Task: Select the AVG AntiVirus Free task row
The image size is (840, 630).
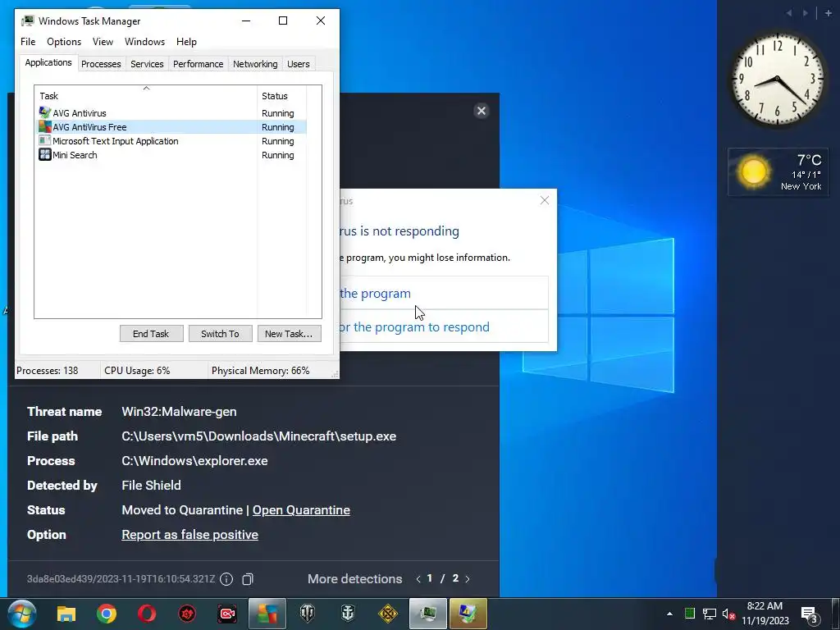Action: pos(171,127)
